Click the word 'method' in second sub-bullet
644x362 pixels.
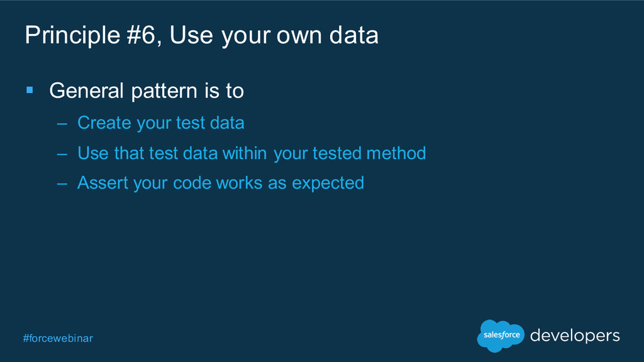tap(396, 153)
